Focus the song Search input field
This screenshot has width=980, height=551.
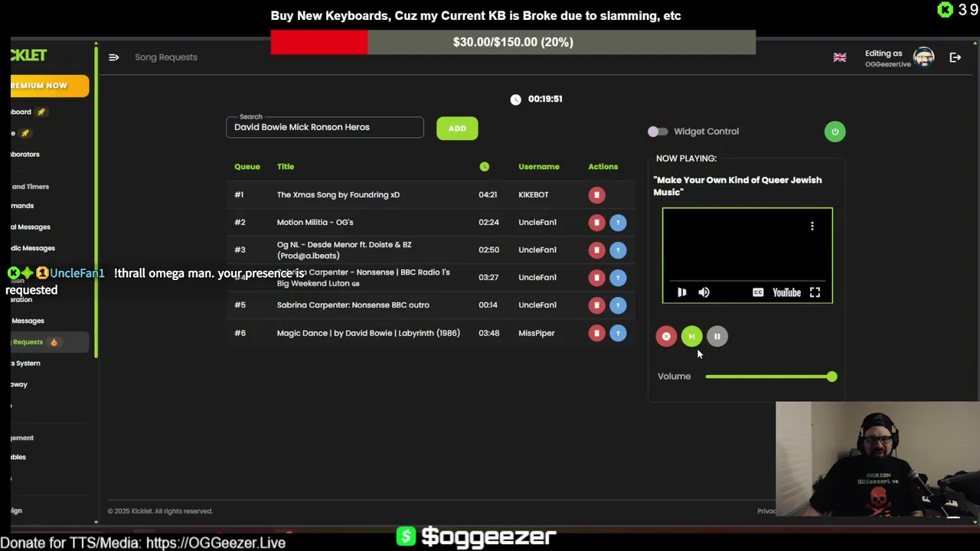click(325, 128)
